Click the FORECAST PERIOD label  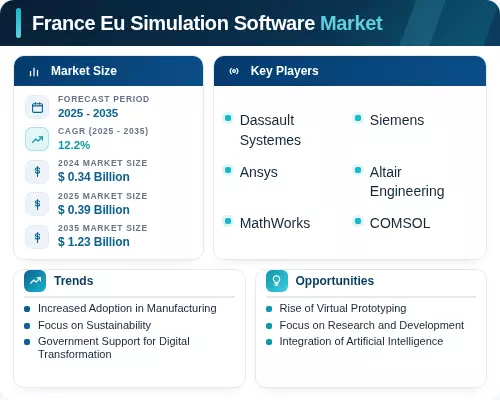tap(104, 99)
